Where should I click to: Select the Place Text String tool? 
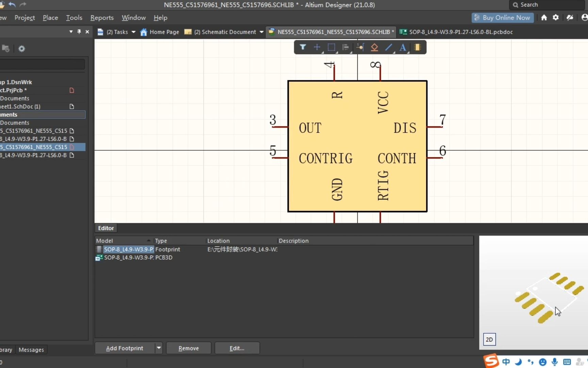[x=403, y=47]
